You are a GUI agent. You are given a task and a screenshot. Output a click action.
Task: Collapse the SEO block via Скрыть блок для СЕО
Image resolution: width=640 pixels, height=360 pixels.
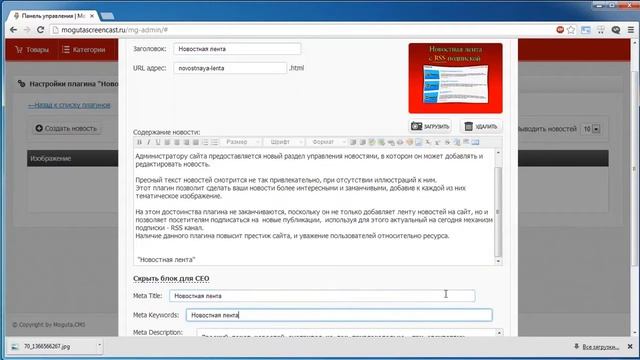(171, 278)
